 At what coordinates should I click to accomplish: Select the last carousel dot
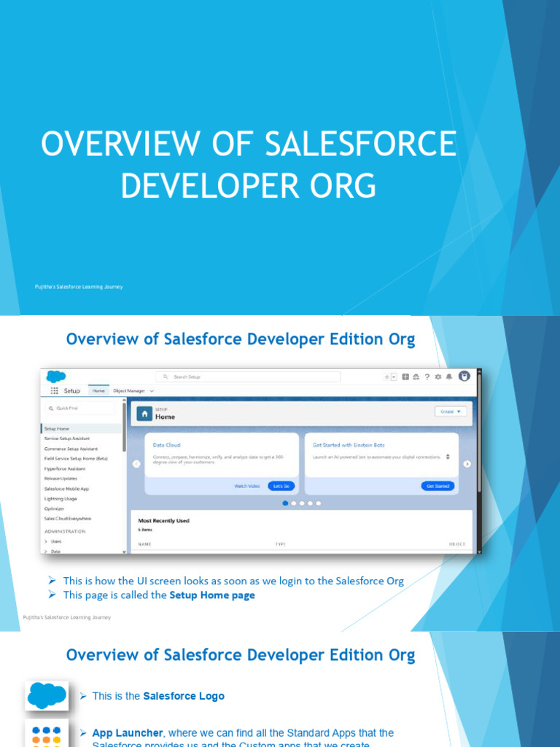click(x=319, y=503)
